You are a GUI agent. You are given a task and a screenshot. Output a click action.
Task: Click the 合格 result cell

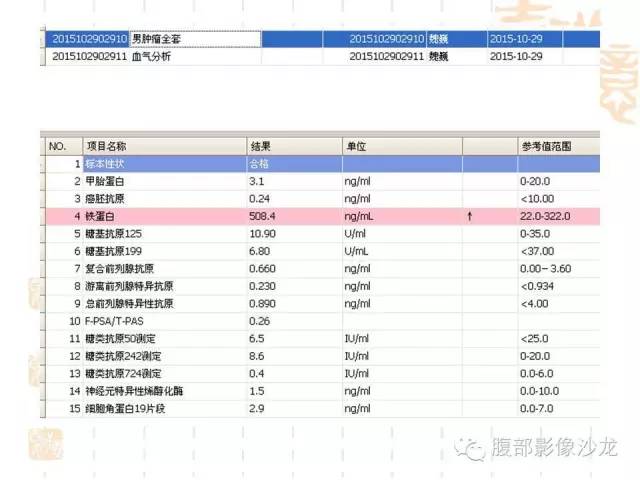click(259, 164)
